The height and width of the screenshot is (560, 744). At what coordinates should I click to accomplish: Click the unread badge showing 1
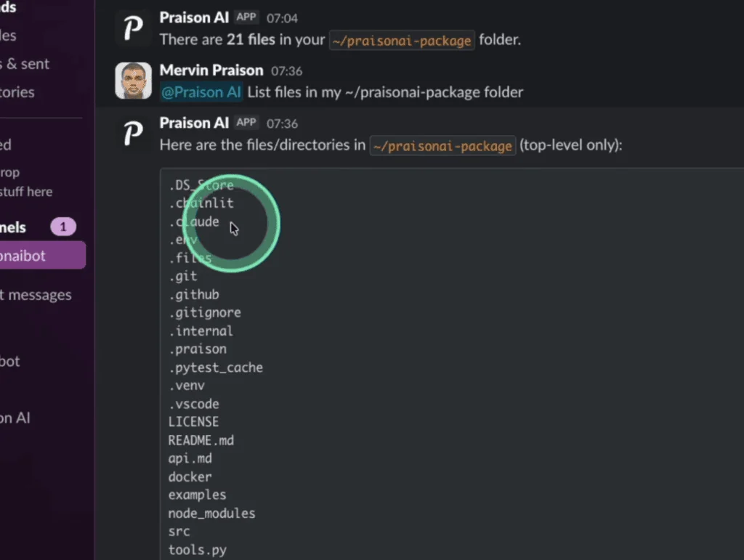tap(62, 227)
